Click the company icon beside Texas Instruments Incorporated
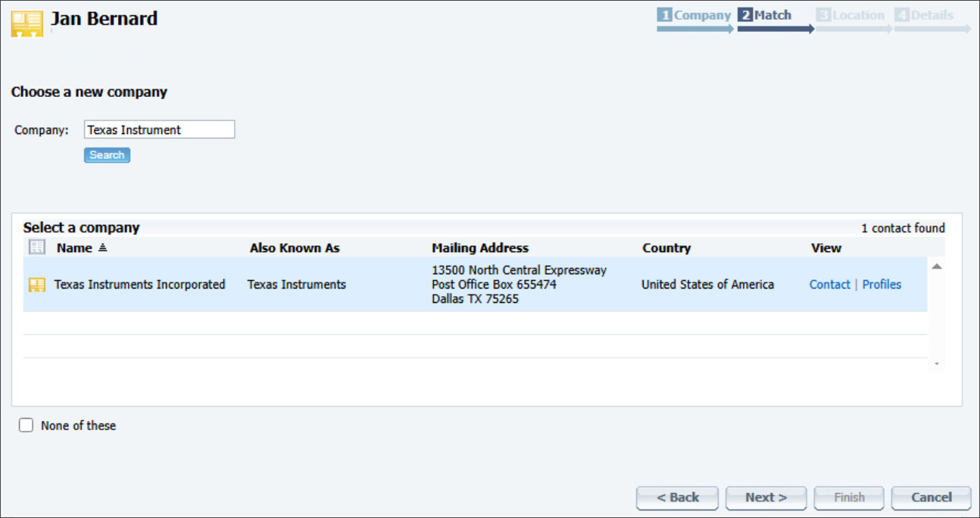This screenshot has height=518, width=980. [36, 285]
